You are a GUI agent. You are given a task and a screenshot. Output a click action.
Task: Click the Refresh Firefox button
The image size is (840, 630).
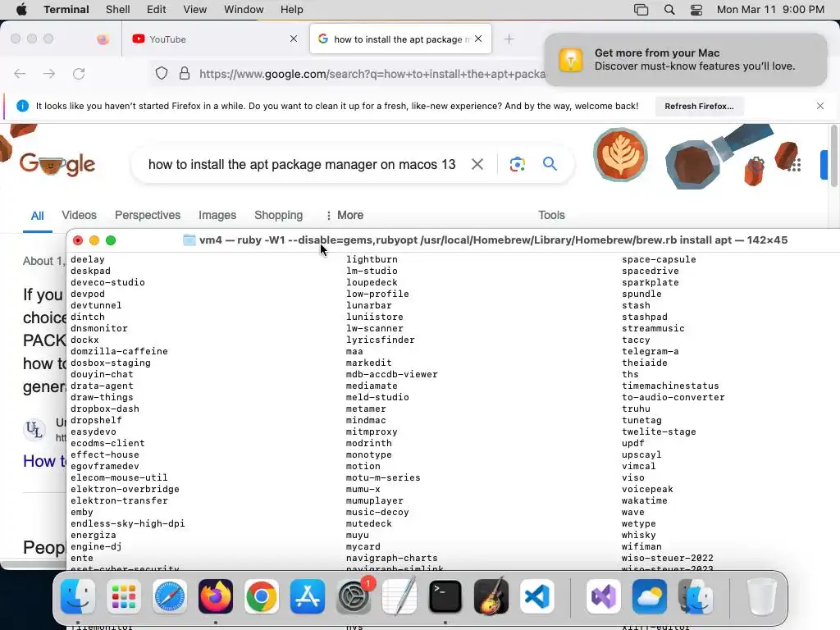tap(699, 106)
